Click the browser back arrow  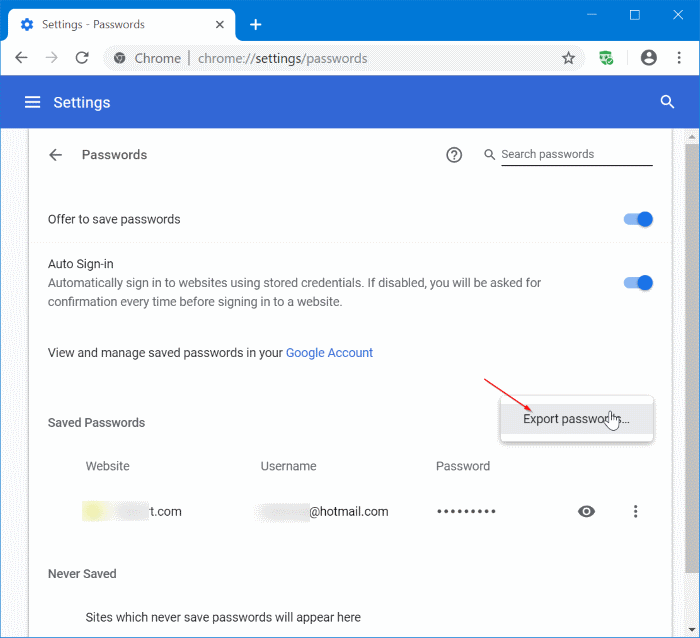pyautogui.click(x=21, y=58)
